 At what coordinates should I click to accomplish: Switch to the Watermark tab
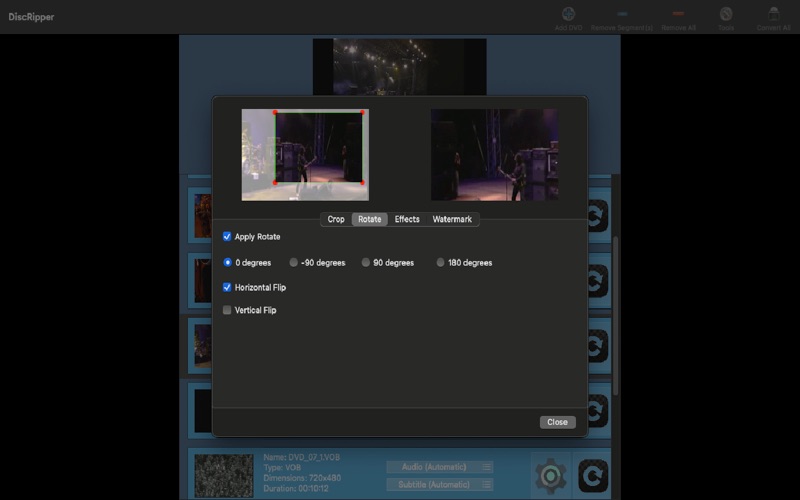point(452,219)
